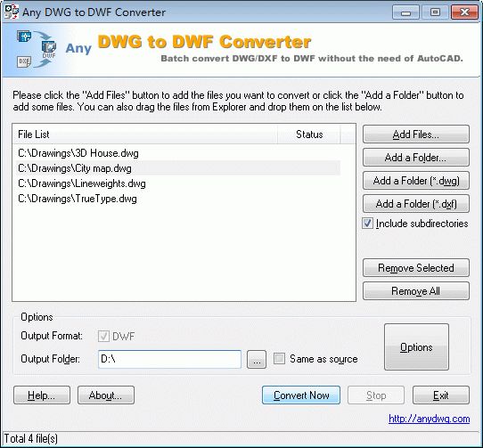The height and width of the screenshot is (448, 483).
Task: Click the DWF output format checkbox
Action: pos(103,336)
